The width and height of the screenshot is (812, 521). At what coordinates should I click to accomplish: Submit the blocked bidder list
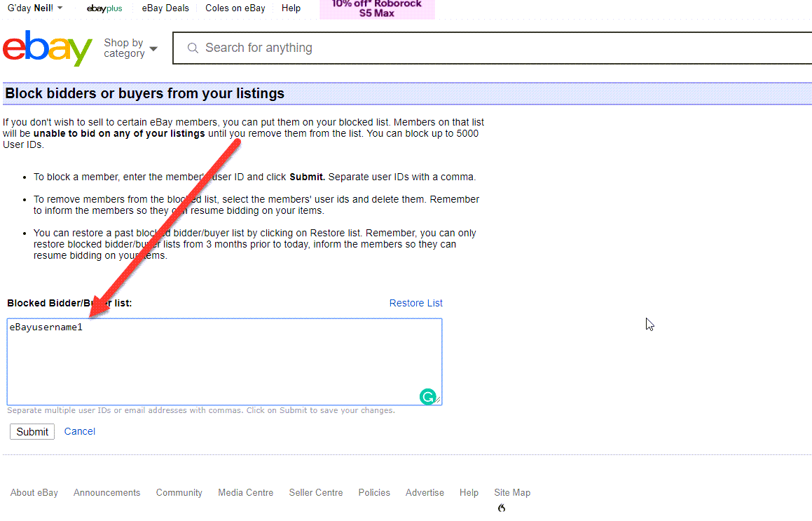pos(32,432)
